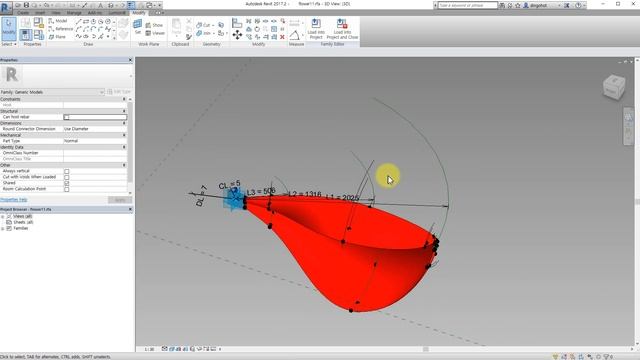The image size is (640, 360).
Task: Click Show work plane
Action: click(154, 25)
